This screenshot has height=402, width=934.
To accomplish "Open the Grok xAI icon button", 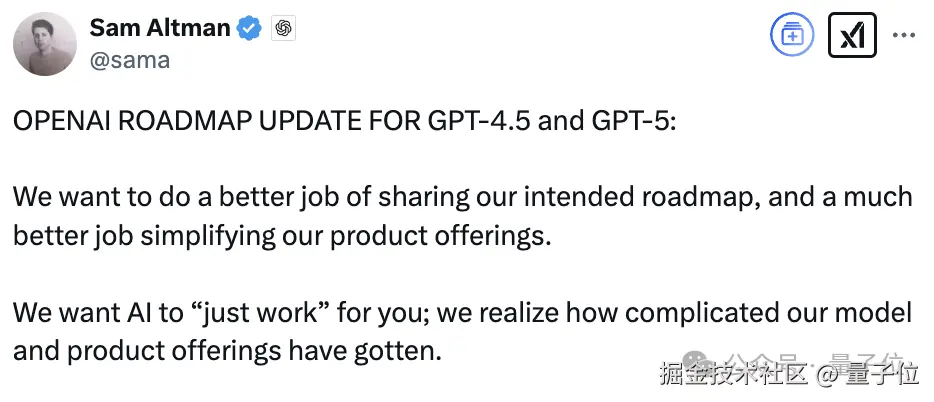I will click(x=852, y=36).
